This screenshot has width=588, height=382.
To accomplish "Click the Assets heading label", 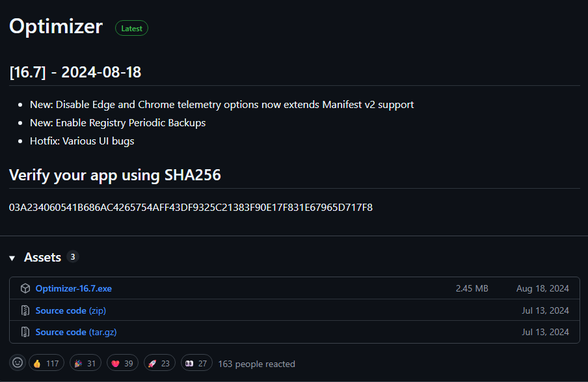I will pyautogui.click(x=42, y=258).
